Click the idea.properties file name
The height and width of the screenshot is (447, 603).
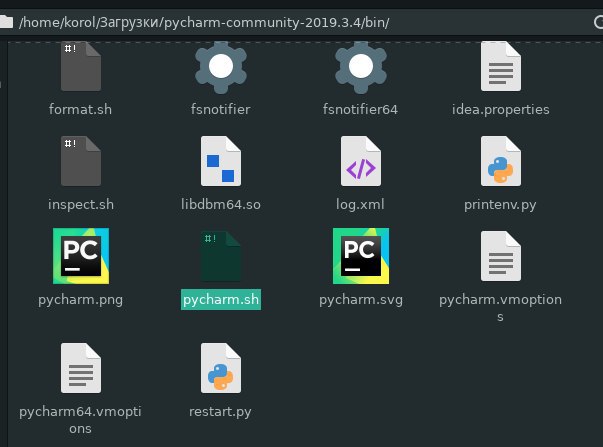point(500,110)
